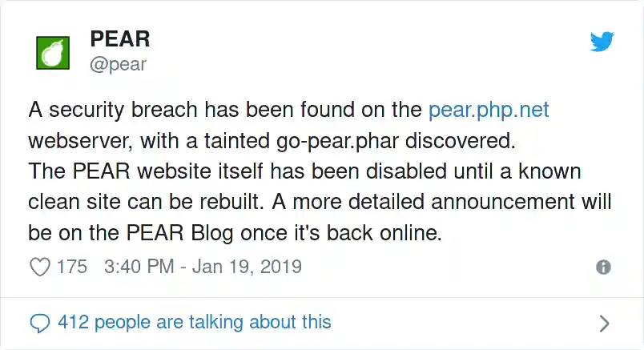The image size is (644, 350).
Task: Click the speech bubble conversation icon
Action: click(39, 323)
